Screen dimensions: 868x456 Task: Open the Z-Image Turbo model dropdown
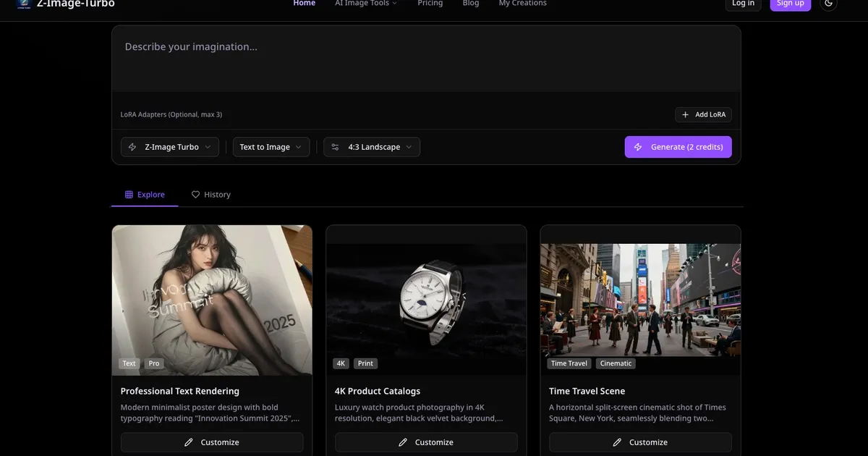coord(170,147)
